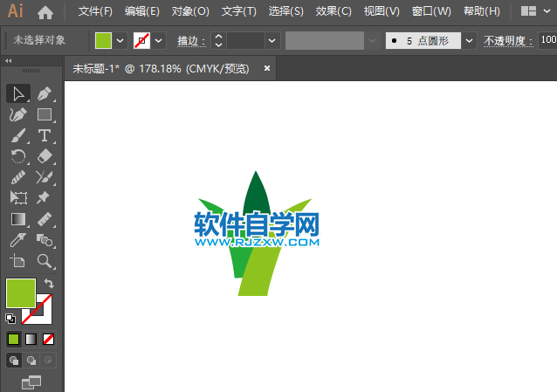Select the Pen tool

[x=45, y=93]
